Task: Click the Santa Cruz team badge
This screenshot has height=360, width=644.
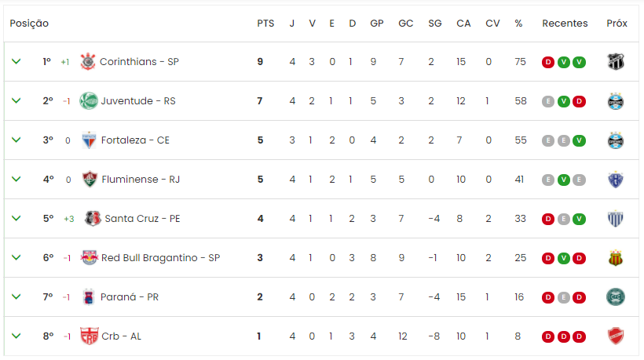Action: point(93,219)
